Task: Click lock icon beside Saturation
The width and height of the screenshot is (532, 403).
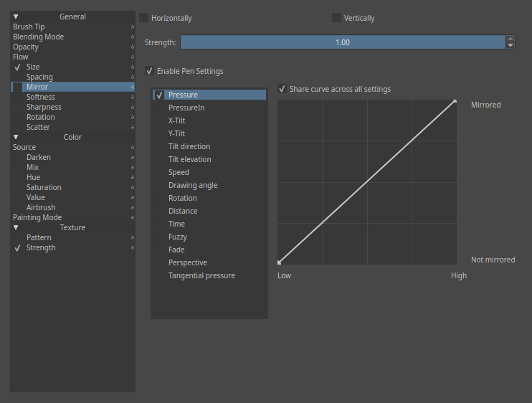Action: (x=133, y=188)
